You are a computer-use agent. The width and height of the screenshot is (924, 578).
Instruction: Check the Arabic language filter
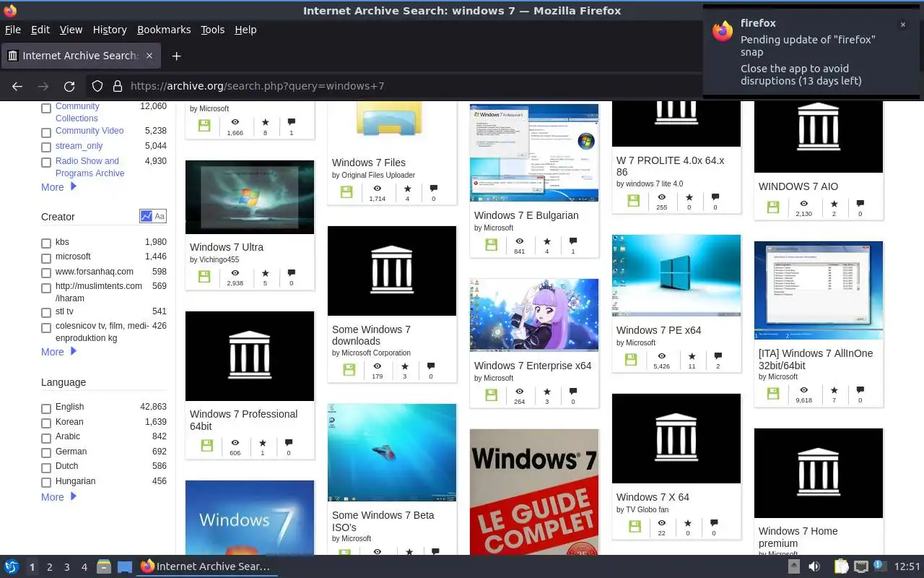coord(46,439)
